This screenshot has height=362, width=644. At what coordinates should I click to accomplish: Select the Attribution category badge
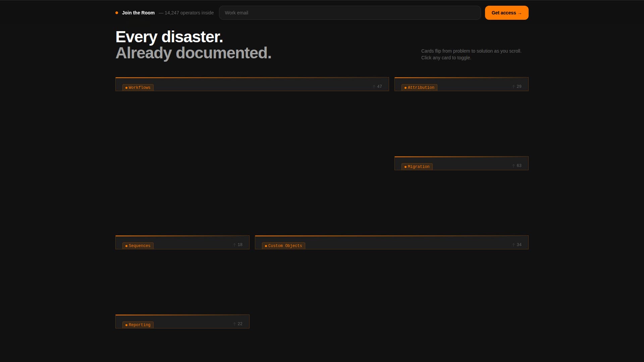tap(419, 87)
